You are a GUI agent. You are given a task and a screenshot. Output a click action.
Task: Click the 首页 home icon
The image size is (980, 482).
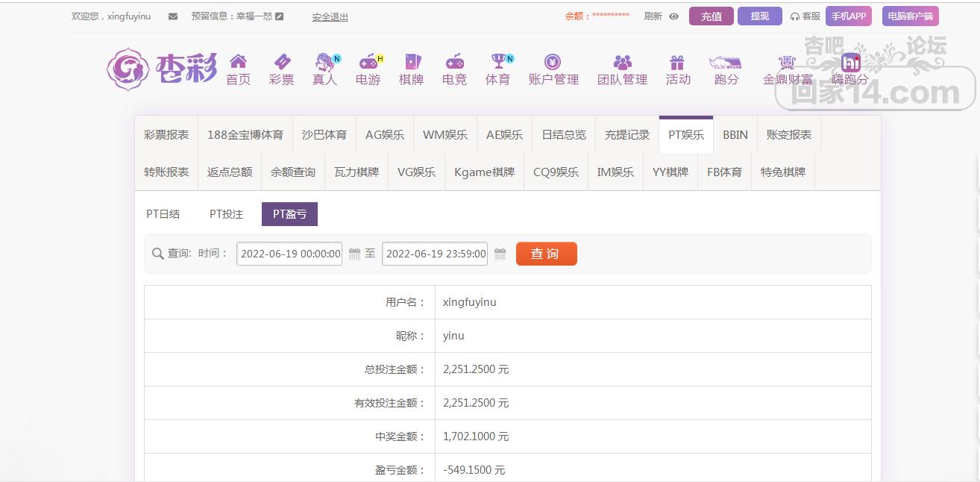click(238, 62)
